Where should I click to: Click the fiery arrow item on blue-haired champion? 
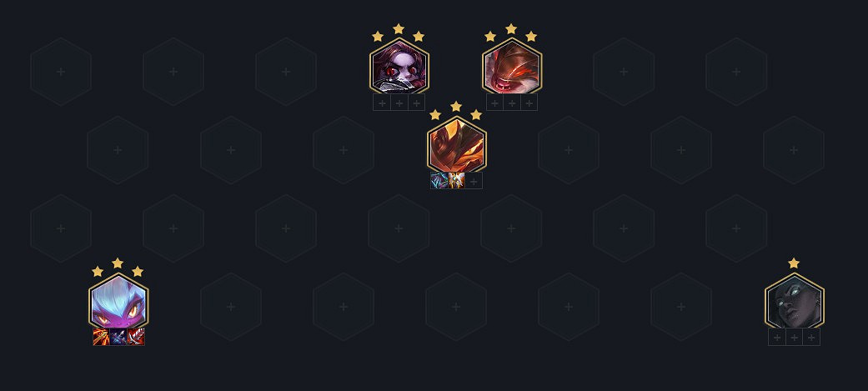point(101,337)
